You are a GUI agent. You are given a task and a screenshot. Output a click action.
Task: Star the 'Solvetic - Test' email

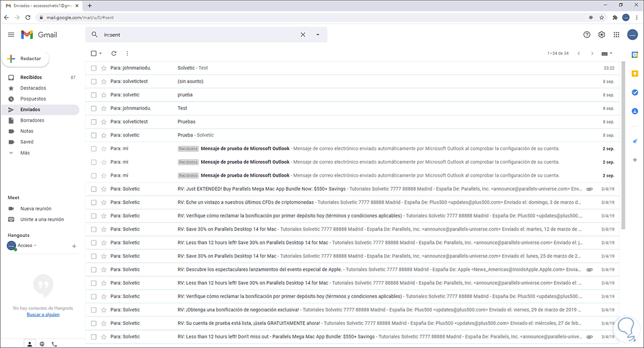[104, 68]
